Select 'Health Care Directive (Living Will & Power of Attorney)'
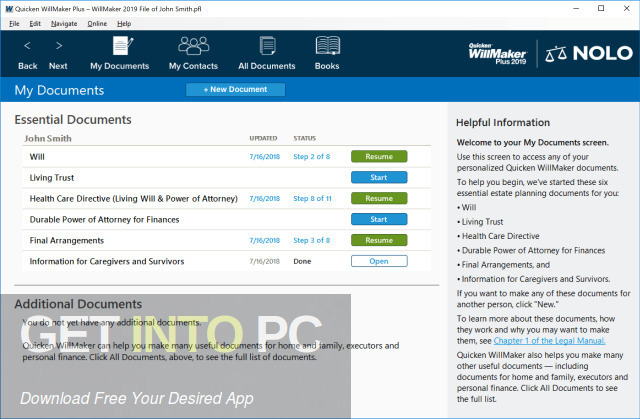 (133, 199)
